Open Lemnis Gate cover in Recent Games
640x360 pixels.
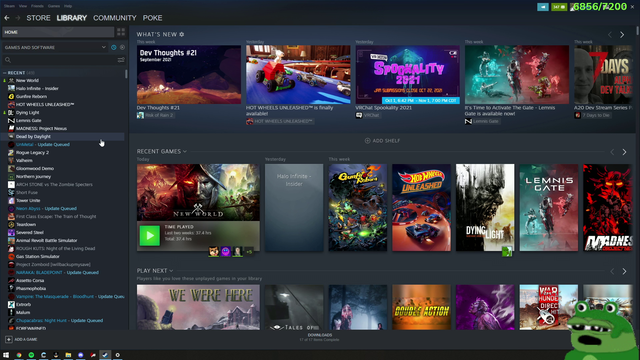(549, 207)
